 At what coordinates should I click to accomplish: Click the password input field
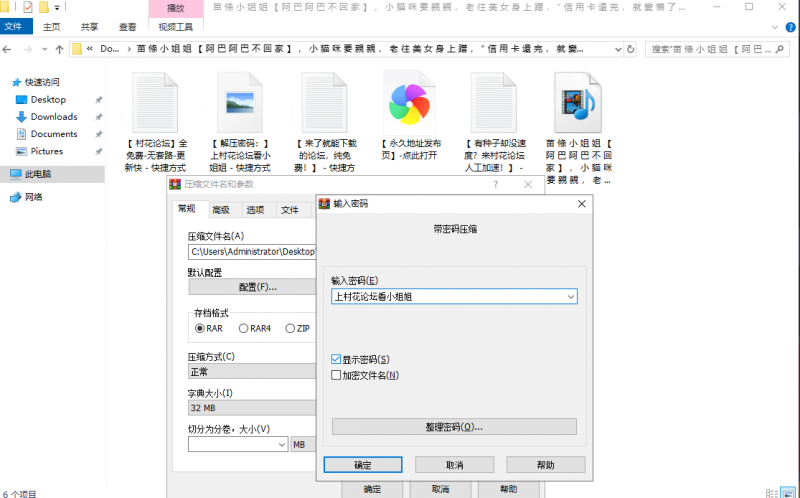click(446, 297)
